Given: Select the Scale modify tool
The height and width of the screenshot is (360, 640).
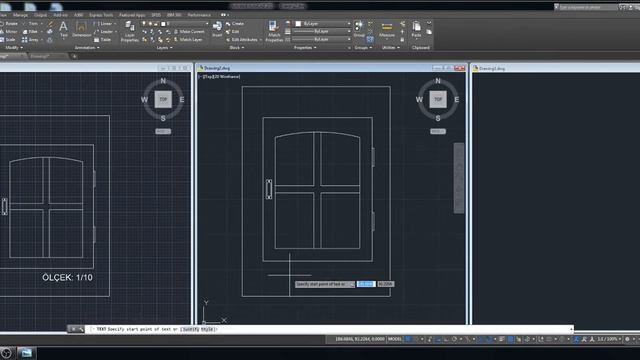Looking at the screenshot, I should pyautogui.click(x=8, y=40).
